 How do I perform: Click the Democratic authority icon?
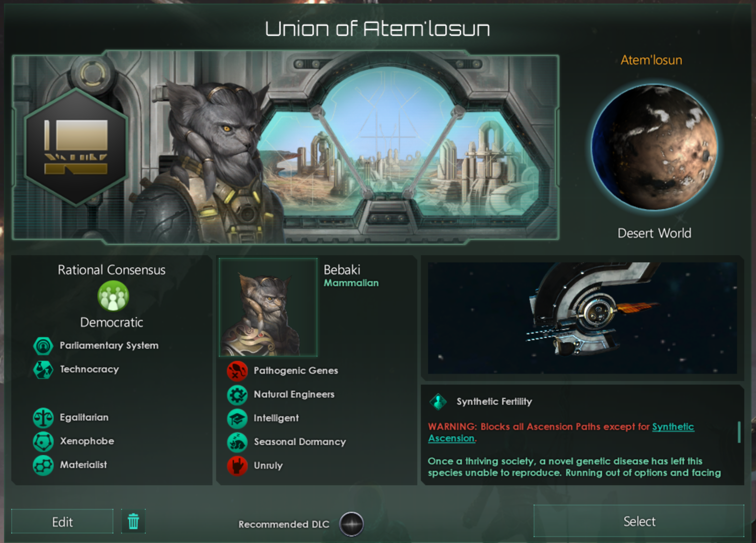[113, 296]
